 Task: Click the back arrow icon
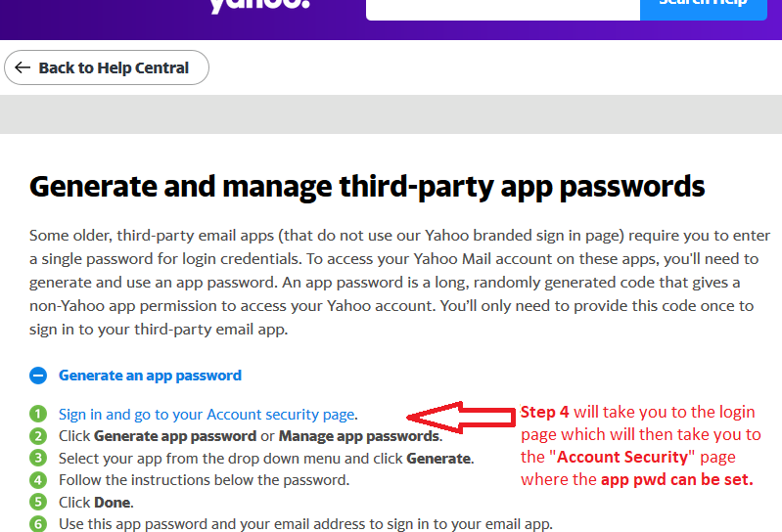point(23,67)
